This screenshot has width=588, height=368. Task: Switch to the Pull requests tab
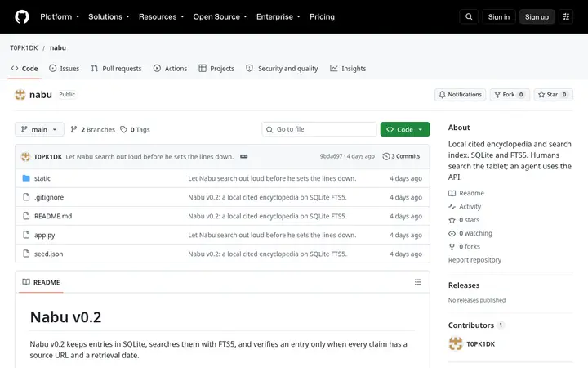pyautogui.click(x=116, y=69)
